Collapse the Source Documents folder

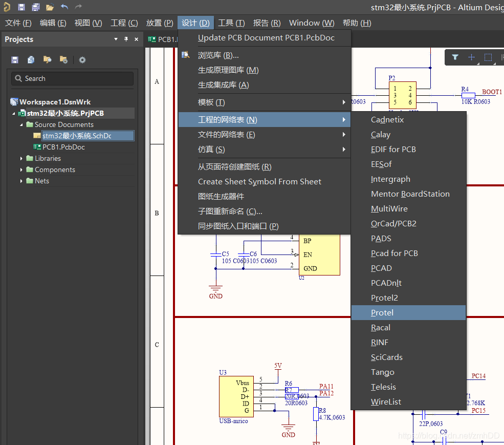[x=21, y=125]
